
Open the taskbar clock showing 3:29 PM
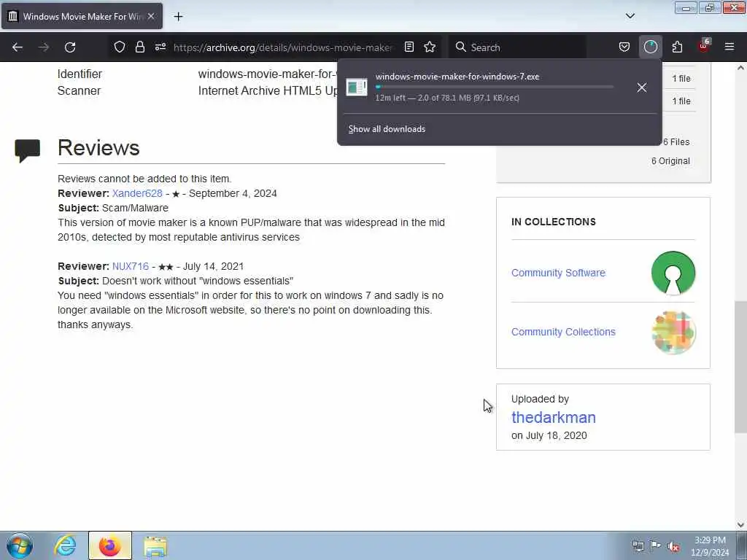coord(710,546)
